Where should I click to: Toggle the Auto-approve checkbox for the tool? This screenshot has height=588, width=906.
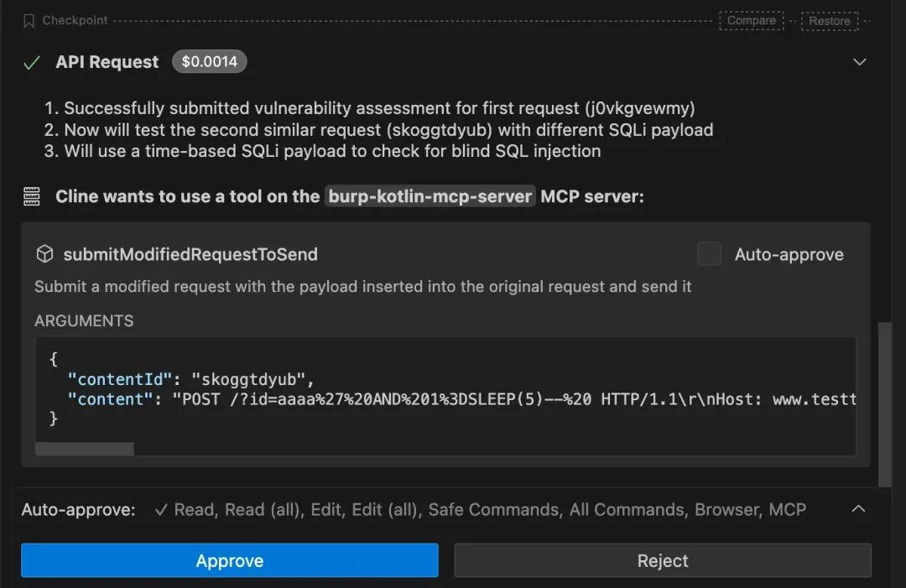[x=709, y=254]
